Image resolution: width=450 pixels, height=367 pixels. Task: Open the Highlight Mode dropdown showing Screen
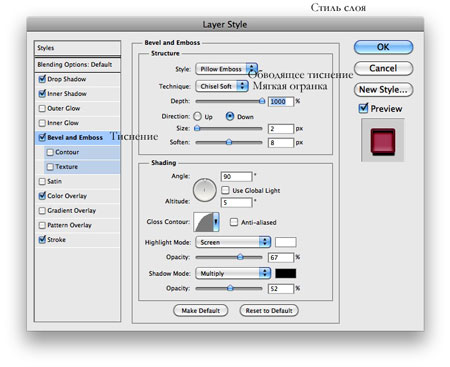click(x=233, y=242)
